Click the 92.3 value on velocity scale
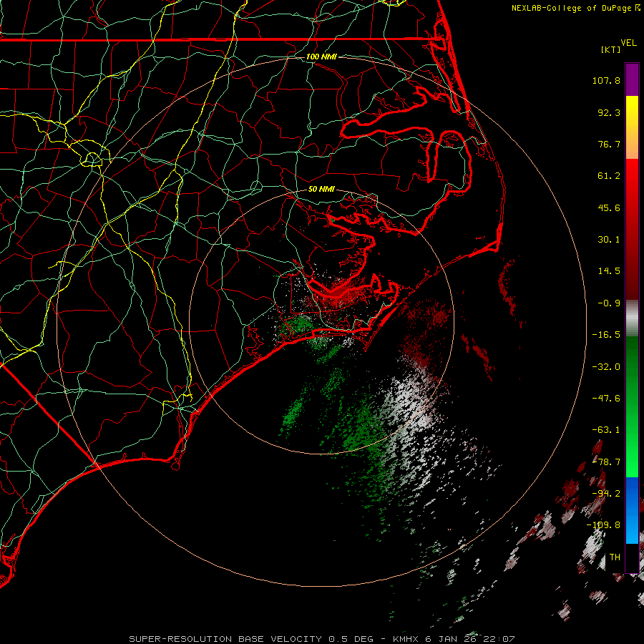This screenshot has height=644, width=644. pos(609,112)
